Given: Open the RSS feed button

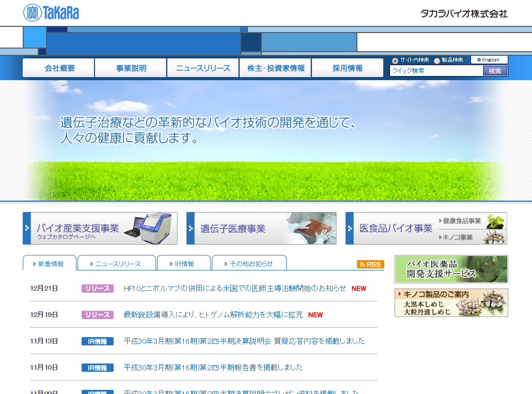Looking at the screenshot, I should tap(370, 264).
